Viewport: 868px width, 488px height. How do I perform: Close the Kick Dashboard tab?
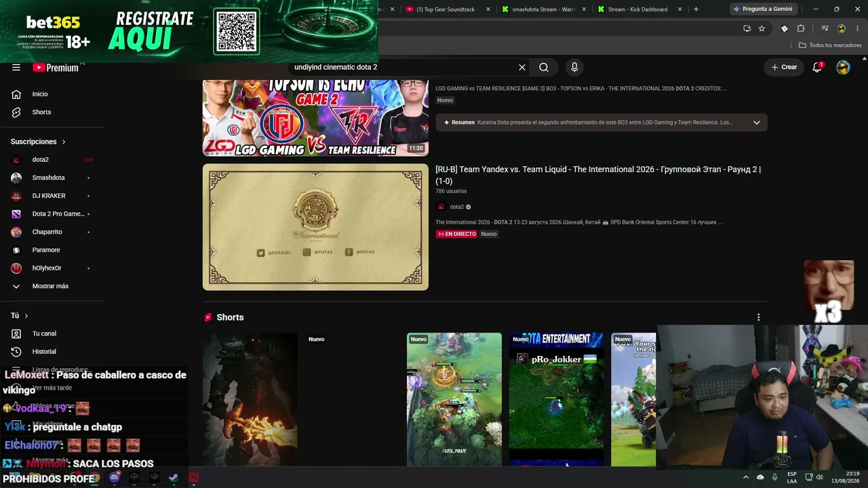pos(680,9)
